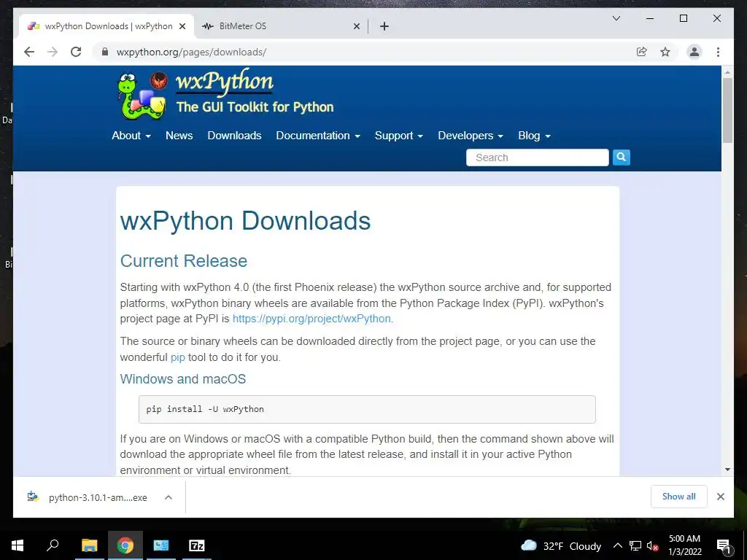Click the taskbar app next to Chrome
This screenshot has height=560, width=747.
pyautogui.click(x=161, y=545)
